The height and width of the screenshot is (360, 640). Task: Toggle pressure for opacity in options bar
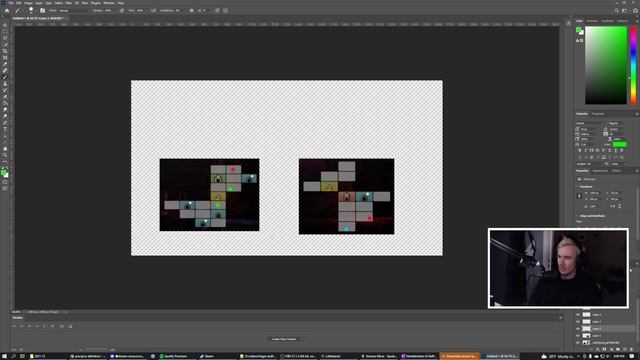[x=122, y=11]
